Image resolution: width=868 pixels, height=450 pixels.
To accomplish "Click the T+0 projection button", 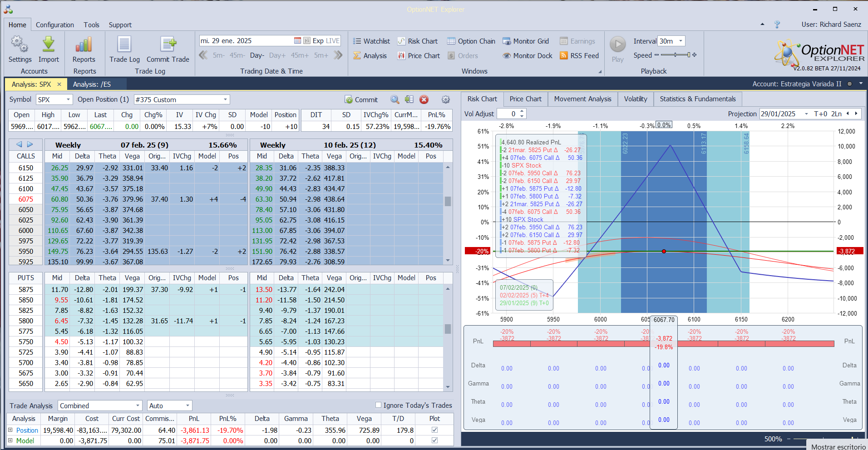I will 820,114.
